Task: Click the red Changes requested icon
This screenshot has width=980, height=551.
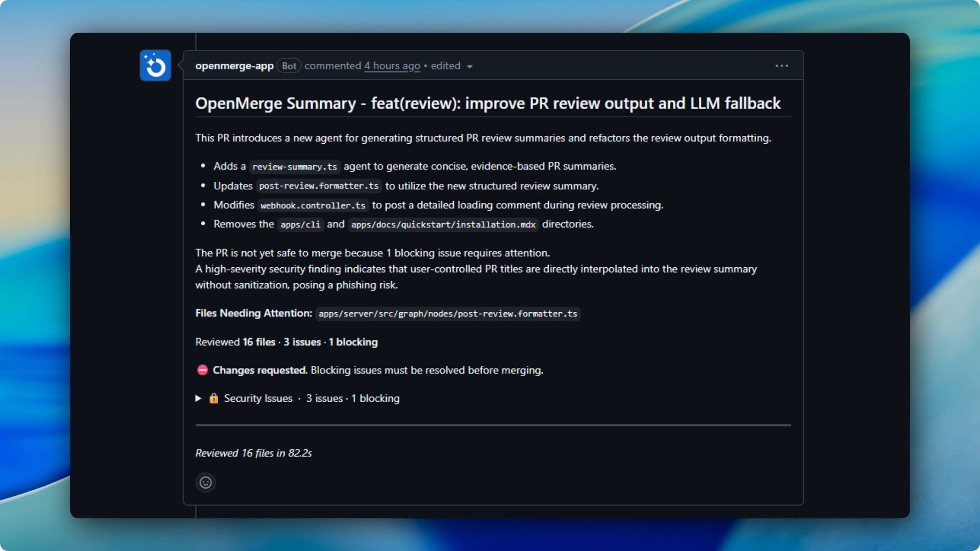Action: coord(203,370)
